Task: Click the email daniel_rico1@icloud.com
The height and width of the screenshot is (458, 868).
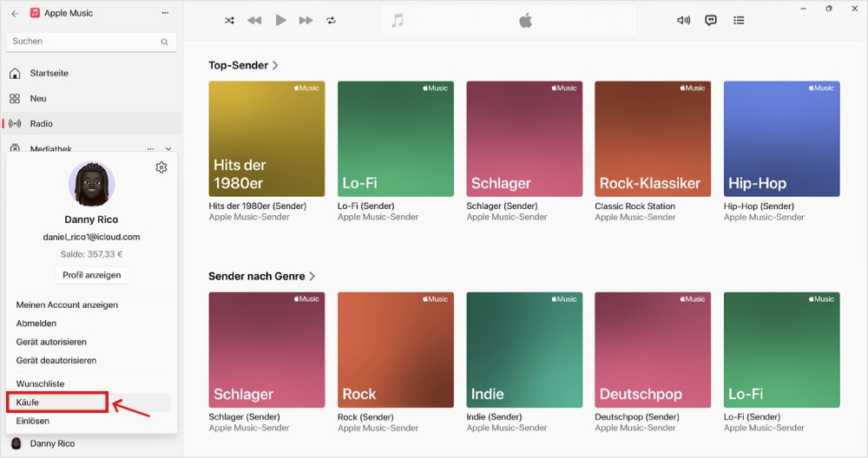Action: [x=91, y=237]
